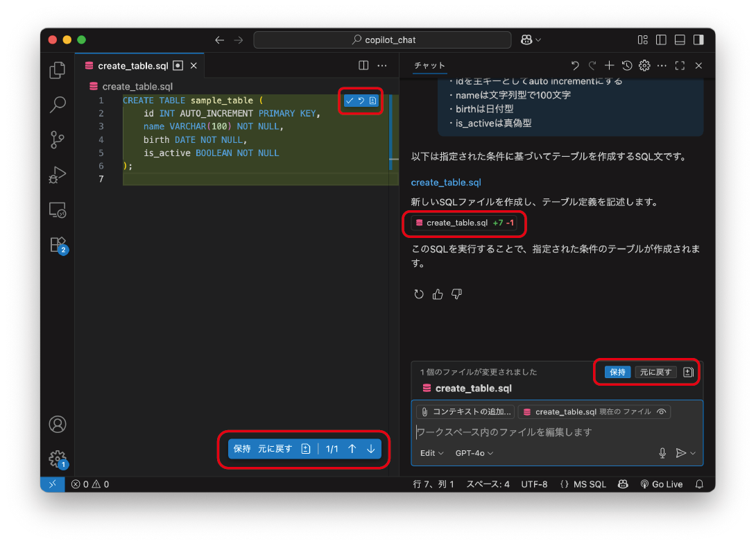The height and width of the screenshot is (546, 756).
Task: Go back with the left arrow
Action: pyautogui.click(x=220, y=40)
